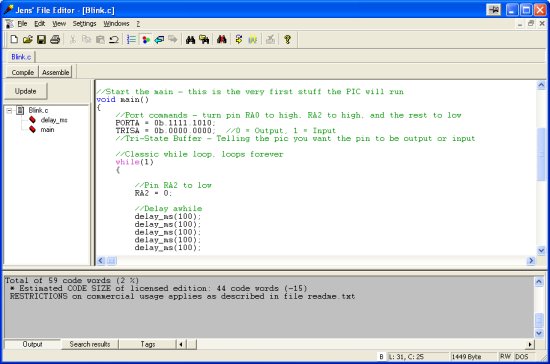The width and height of the screenshot is (550, 364).
Task: Click the copy icon in the toolbar
Action: 86,39
